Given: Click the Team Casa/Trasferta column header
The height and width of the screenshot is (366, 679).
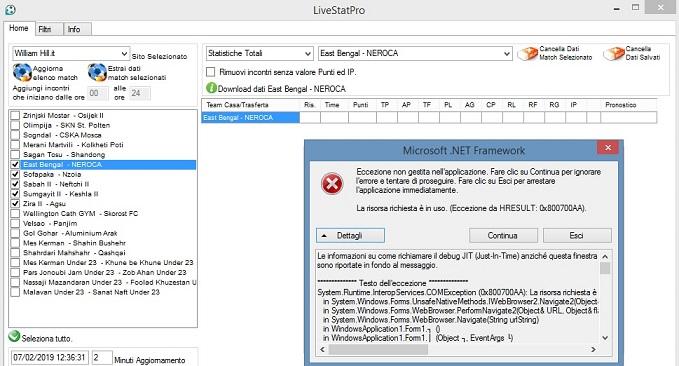Looking at the screenshot, I should (251, 105).
